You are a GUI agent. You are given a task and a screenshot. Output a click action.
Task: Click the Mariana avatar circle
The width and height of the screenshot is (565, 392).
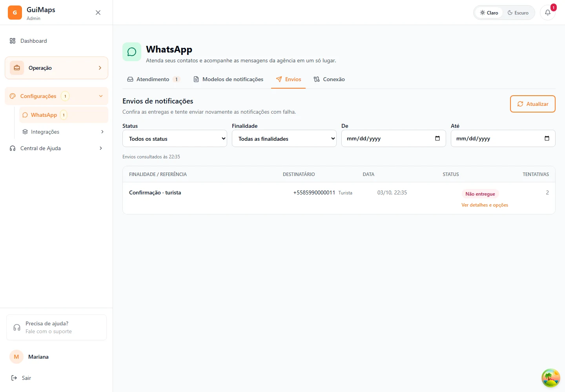[16, 357]
